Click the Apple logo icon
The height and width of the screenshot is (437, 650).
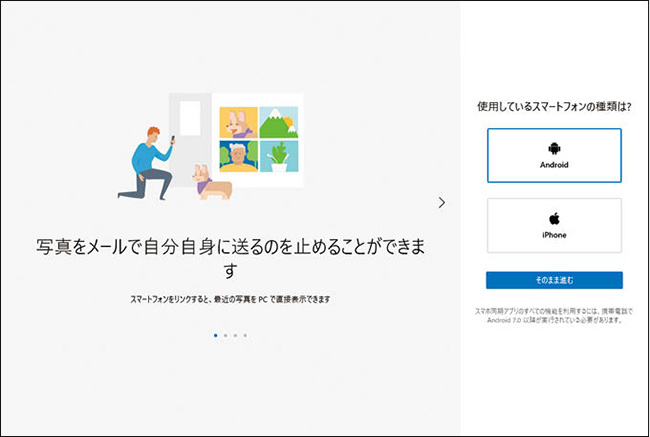554,218
